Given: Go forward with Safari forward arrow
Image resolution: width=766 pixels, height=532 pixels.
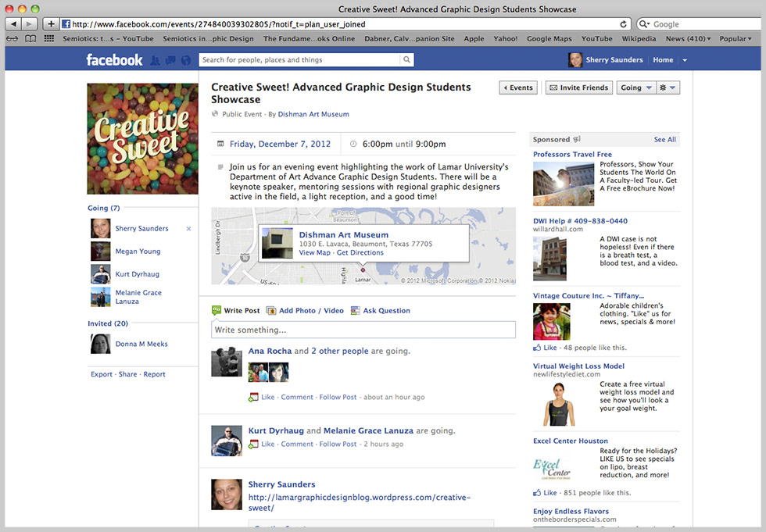Looking at the screenshot, I should pyautogui.click(x=30, y=24).
